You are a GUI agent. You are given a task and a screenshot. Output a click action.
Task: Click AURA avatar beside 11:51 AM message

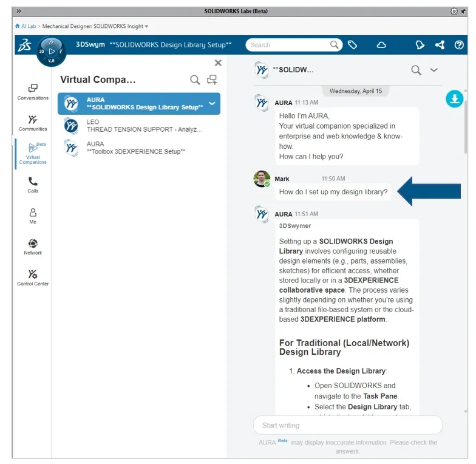[x=261, y=214]
